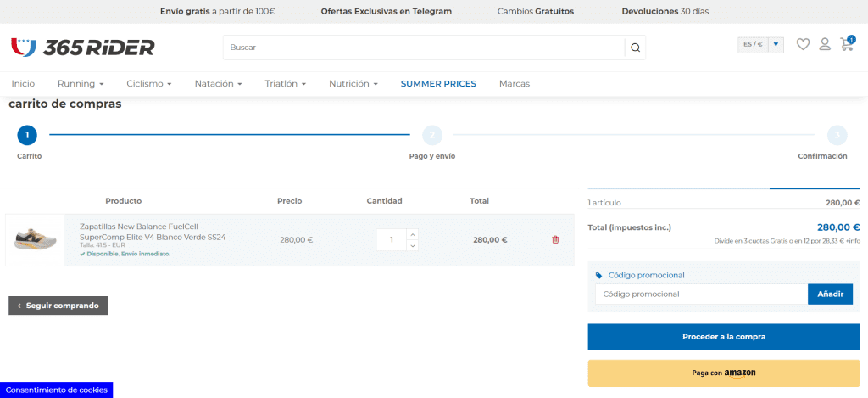
Task: Click the Añadir promo code button
Action: [831, 294]
